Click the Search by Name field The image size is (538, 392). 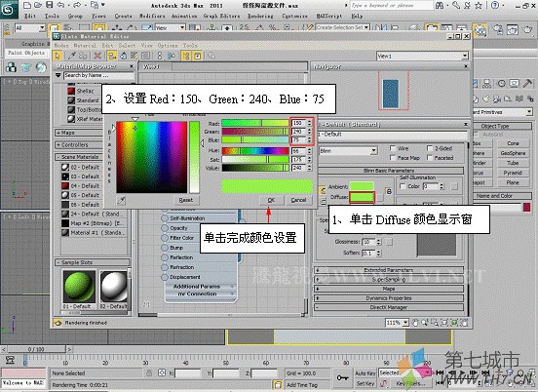(98, 75)
